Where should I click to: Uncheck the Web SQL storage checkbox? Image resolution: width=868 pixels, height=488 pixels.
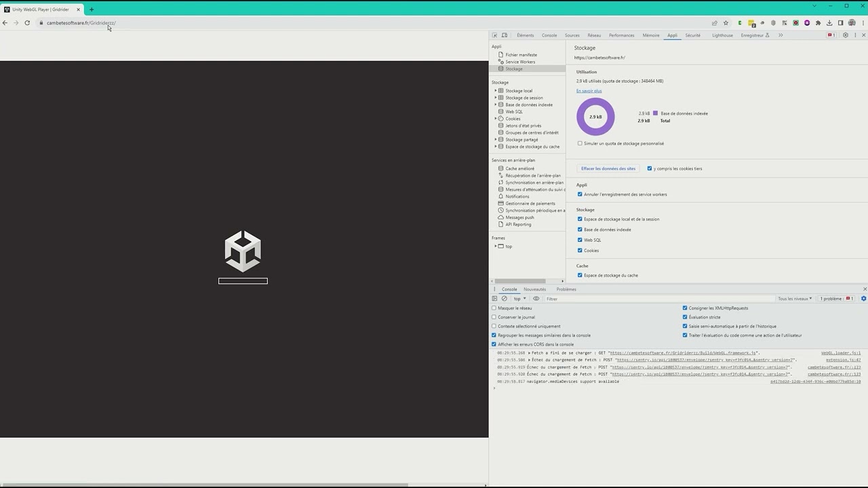[580, 240]
